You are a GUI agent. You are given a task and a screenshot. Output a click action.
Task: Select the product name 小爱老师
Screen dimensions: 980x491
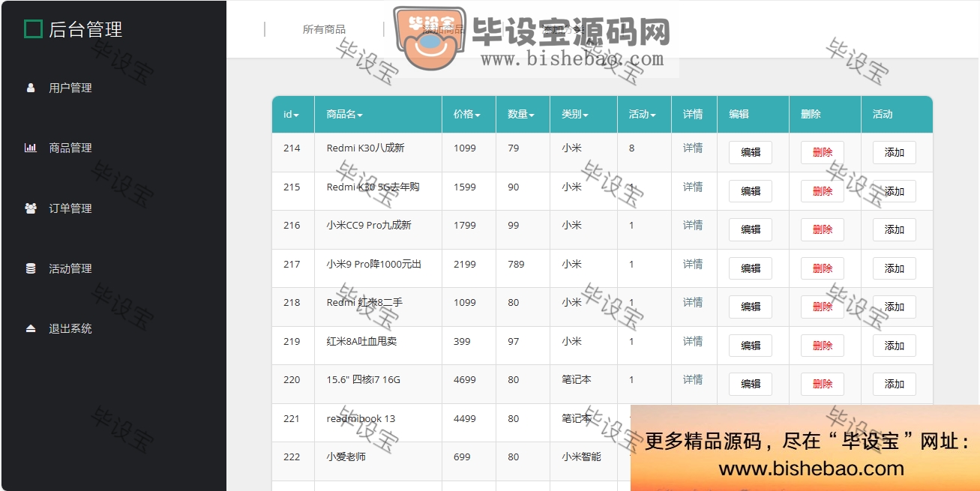346,457
